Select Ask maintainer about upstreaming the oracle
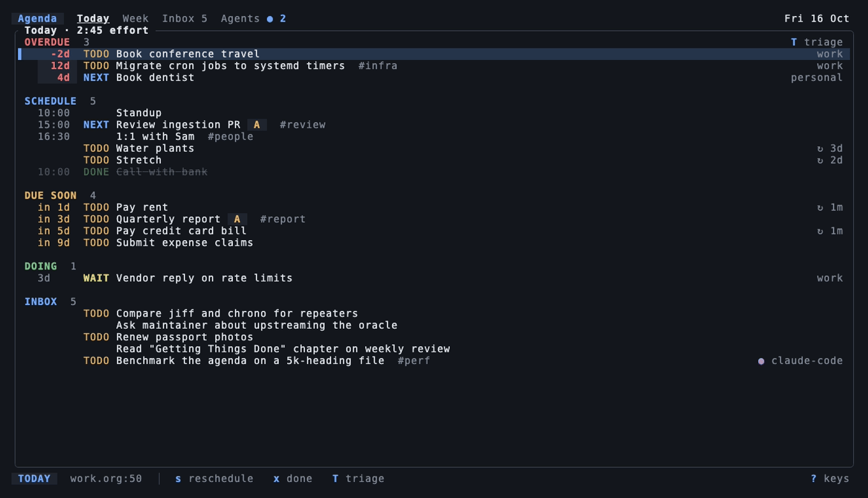Screen dimensions: 868x498 [434, 326]
